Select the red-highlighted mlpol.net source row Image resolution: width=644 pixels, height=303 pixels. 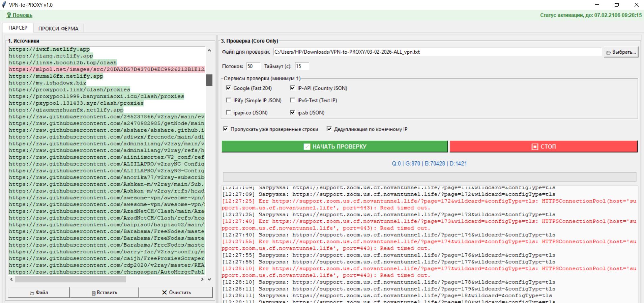pyautogui.click(x=107, y=70)
